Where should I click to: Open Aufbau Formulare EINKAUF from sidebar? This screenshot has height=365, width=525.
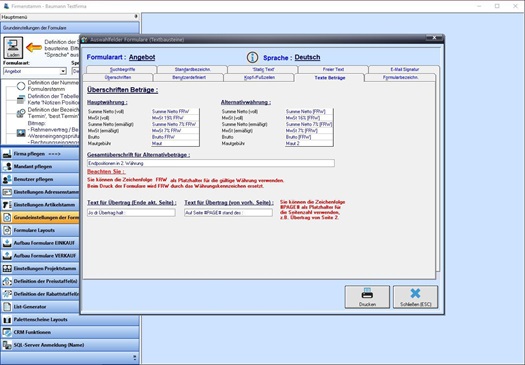pos(40,243)
